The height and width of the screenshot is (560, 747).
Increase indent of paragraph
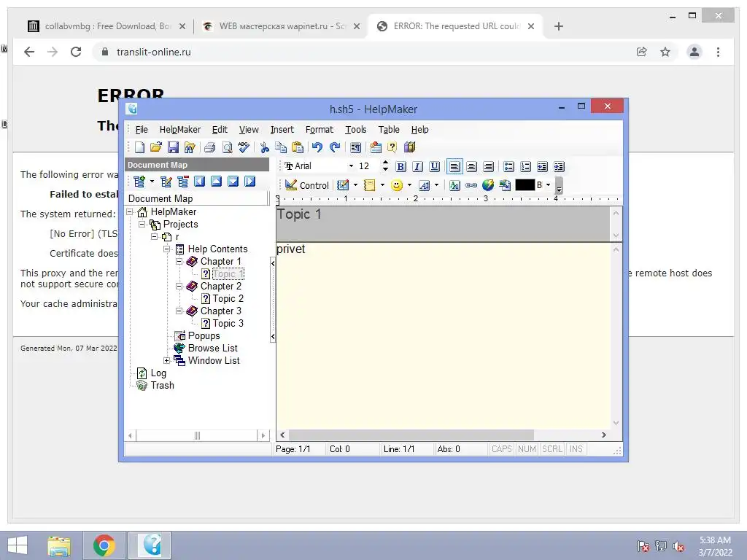coord(542,167)
